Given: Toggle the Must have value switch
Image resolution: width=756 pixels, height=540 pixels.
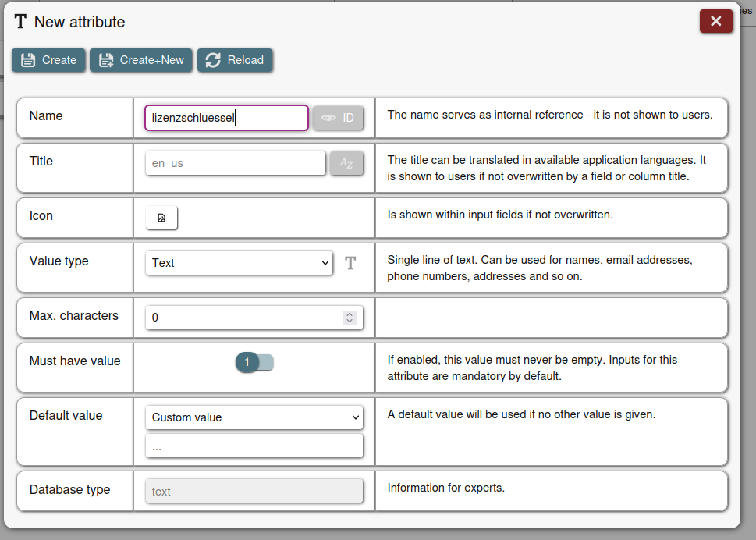Looking at the screenshot, I should [254, 362].
